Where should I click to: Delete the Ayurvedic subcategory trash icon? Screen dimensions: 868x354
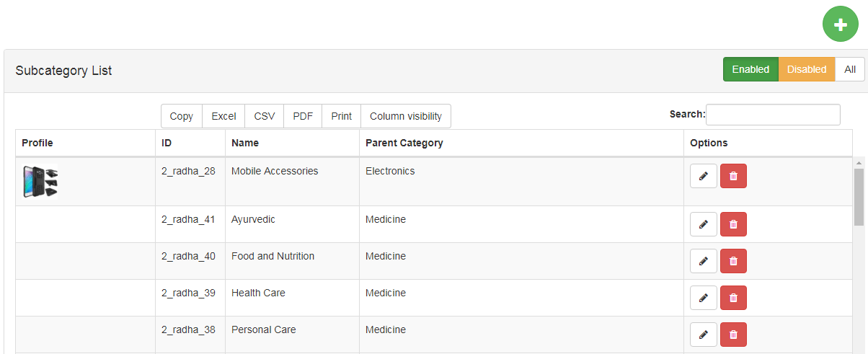click(x=733, y=224)
